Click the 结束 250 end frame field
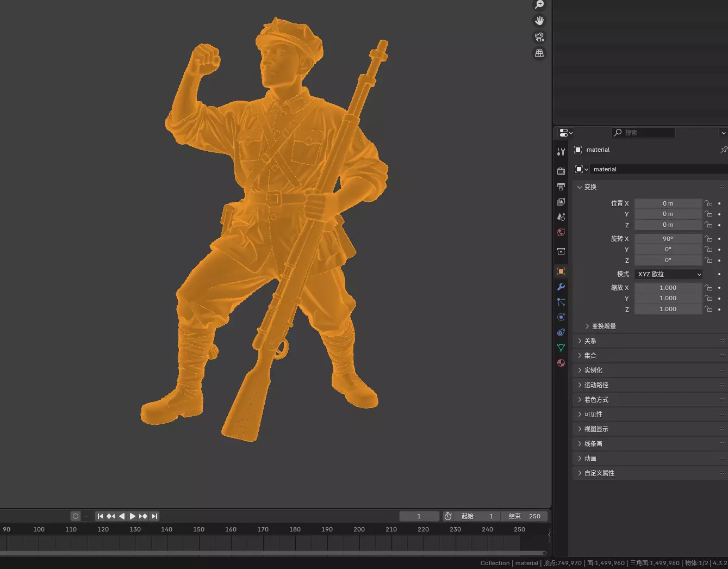The height and width of the screenshot is (569, 728). click(x=524, y=516)
